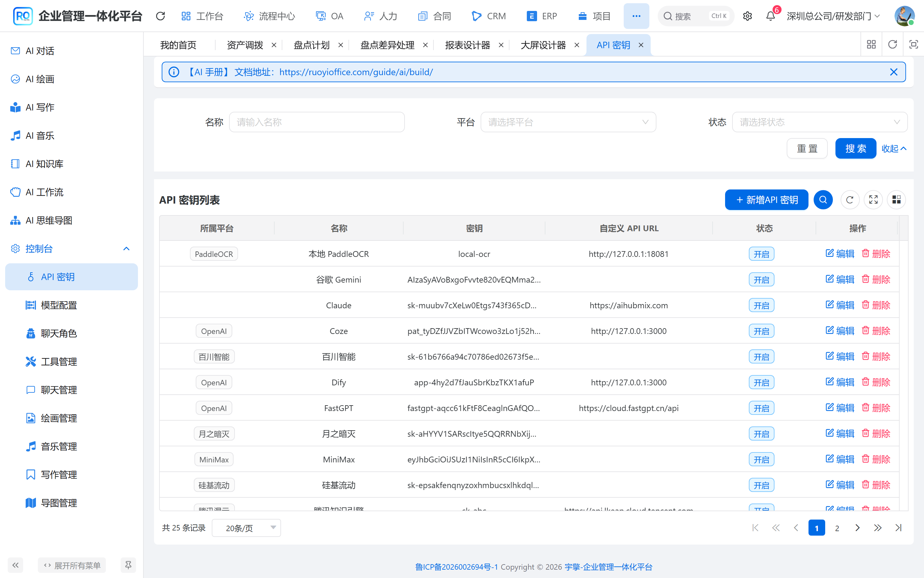This screenshot has height=578, width=924.
Task: Close the AI manual info banner
Action: (x=894, y=72)
